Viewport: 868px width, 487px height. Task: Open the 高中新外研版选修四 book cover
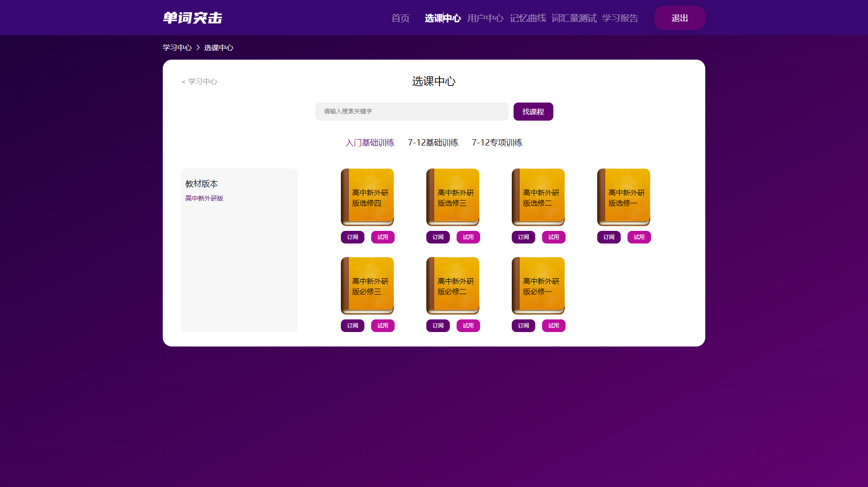pyautogui.click(x=367, y=197)
